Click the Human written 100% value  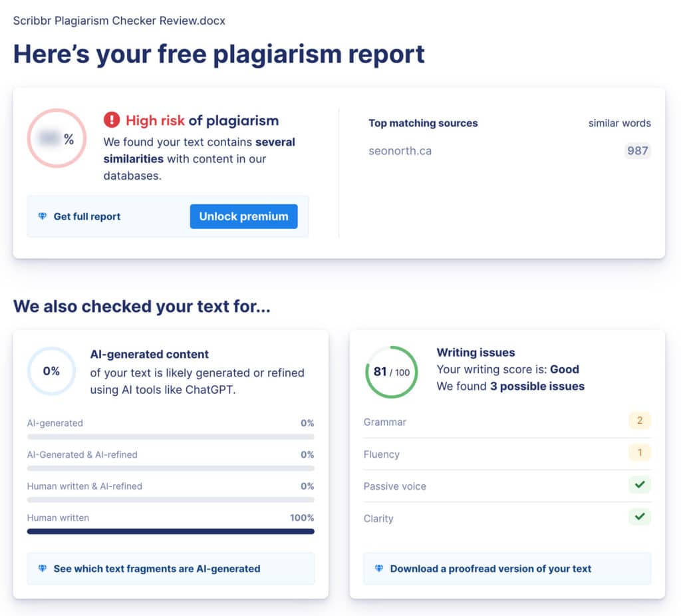point(302,518)
